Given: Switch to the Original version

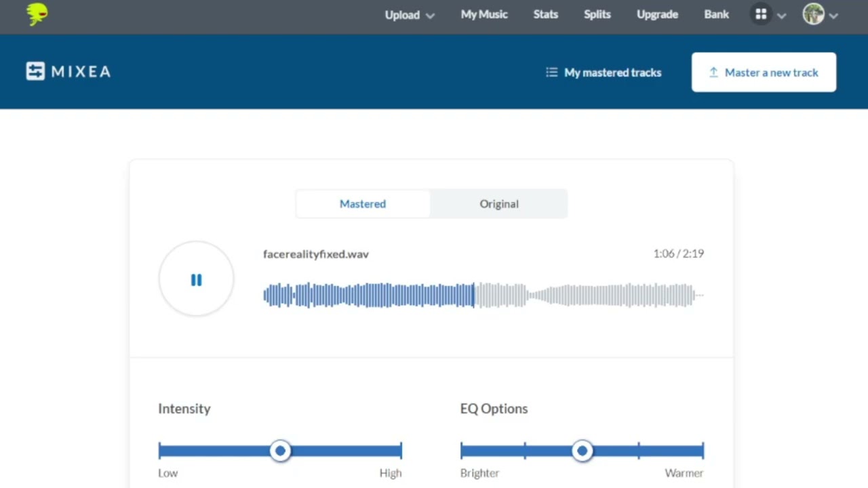Looking at the screenshot, I should pyautogui.click(x=499, y=204).
